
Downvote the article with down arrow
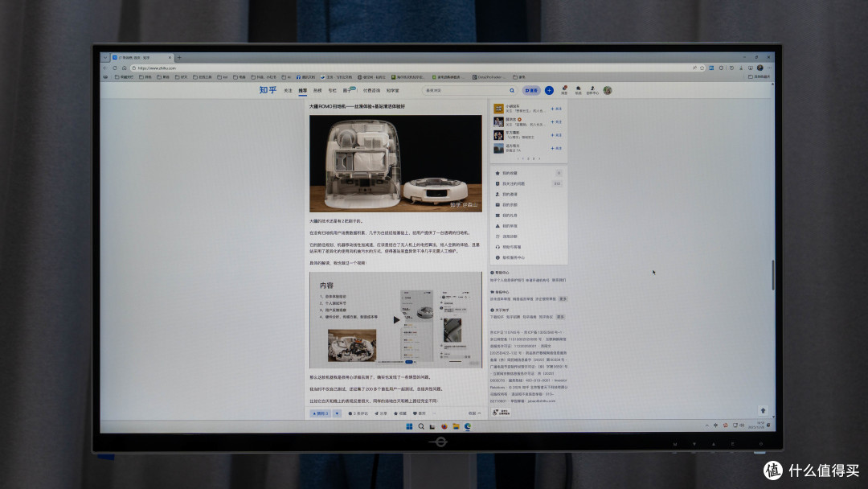tap(337, 413)
